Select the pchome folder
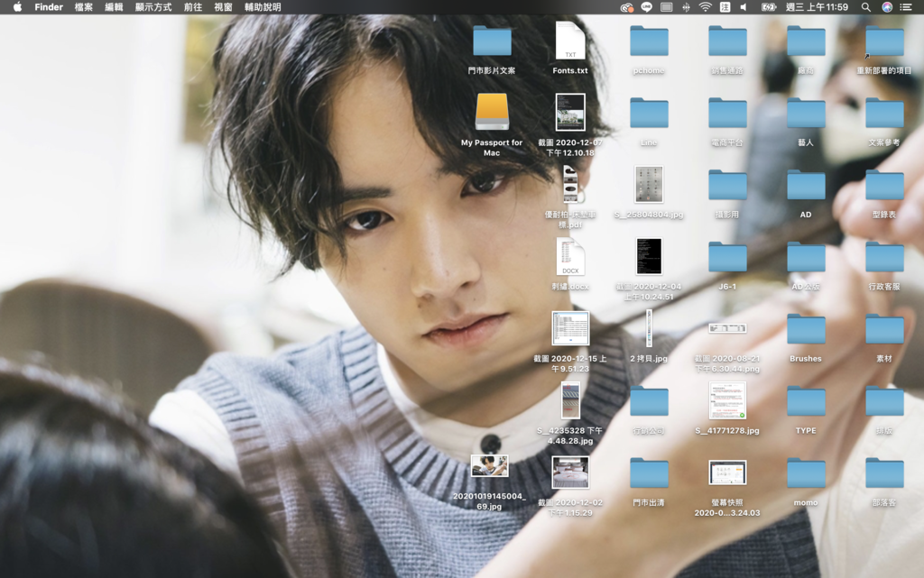This screenshot has height=578, width=924. 649,41
